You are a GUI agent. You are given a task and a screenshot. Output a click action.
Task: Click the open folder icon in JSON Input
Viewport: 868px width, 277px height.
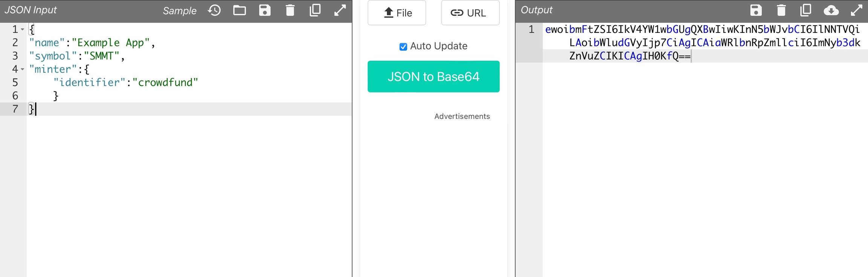(x=240, y=10)
